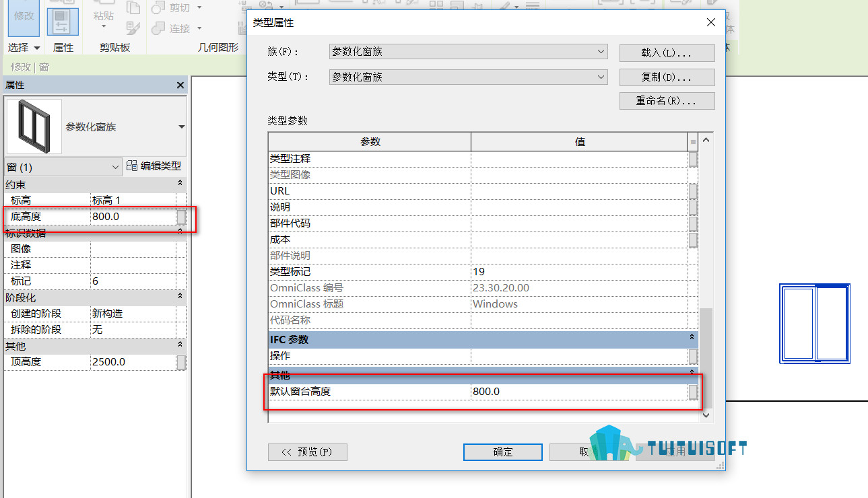Click the 编辑类型 Edit Type icon
868x498 pixels.
(132, 166)
